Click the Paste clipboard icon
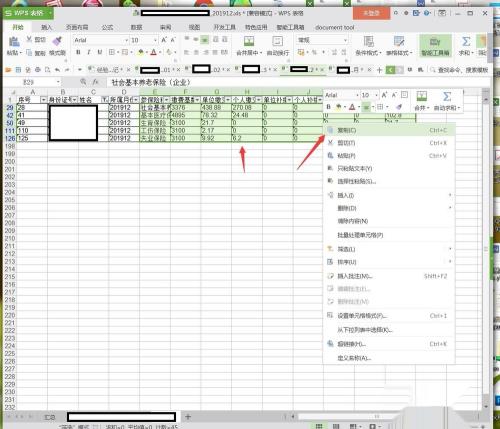Image resolution: width=500 pixels, height=429 pixels. (14, 42)
